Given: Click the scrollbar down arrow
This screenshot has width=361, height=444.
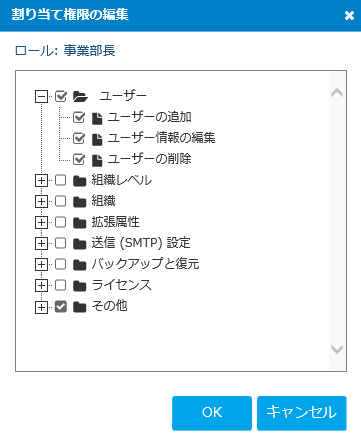Looking at the screenshot, I should click(337, 349).
